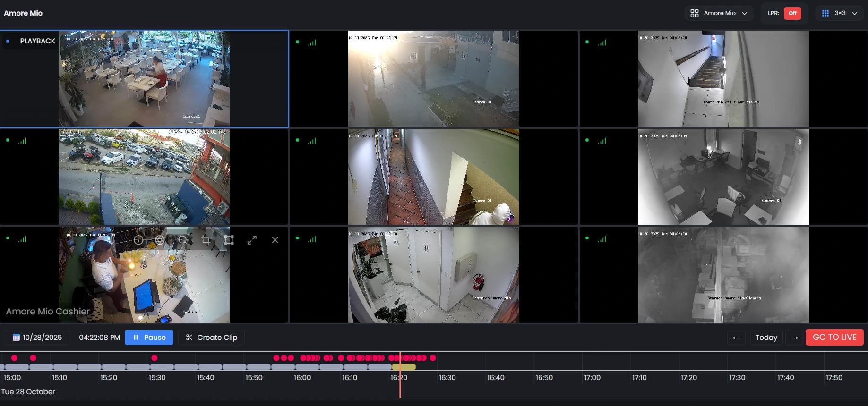Click the signal strength icon on the Storage camera
The image size is (868, 406).
(x=602, y=239)
